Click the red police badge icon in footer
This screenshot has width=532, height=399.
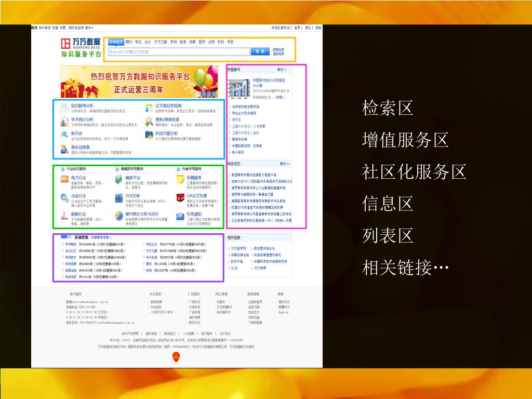[x=176, y=356]
